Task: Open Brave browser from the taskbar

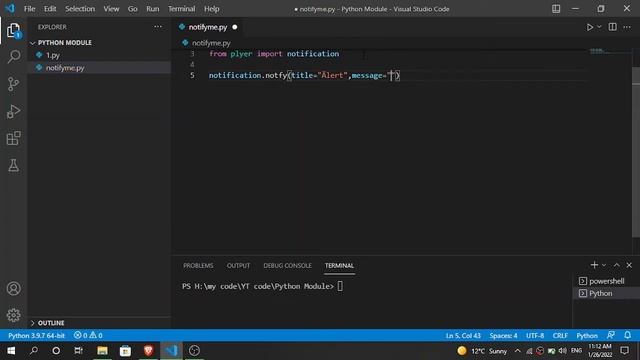Action: [x=148, y=351]
